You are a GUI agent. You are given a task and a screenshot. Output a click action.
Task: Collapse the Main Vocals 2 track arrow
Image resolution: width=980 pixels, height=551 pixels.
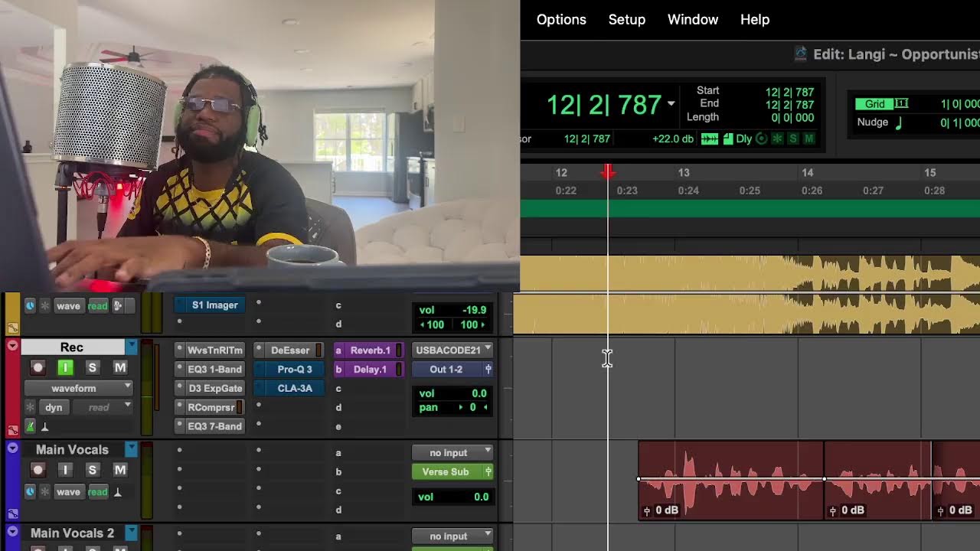point(12,531)
